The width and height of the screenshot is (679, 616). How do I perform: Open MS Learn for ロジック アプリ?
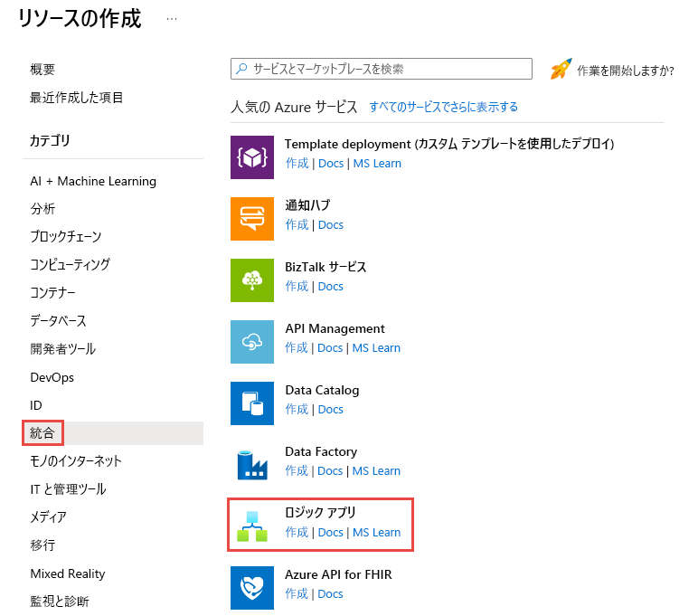tap(377, 533)
